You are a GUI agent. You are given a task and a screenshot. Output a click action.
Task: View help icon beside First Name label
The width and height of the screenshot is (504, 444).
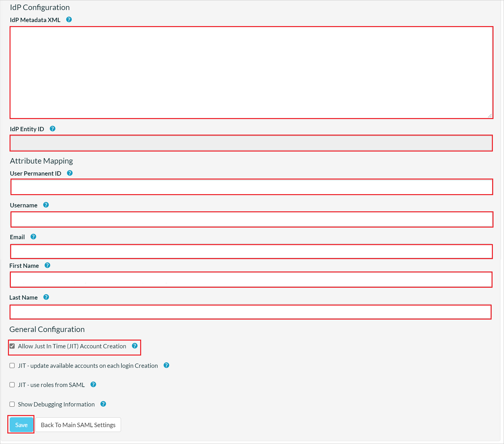point(47,265)
